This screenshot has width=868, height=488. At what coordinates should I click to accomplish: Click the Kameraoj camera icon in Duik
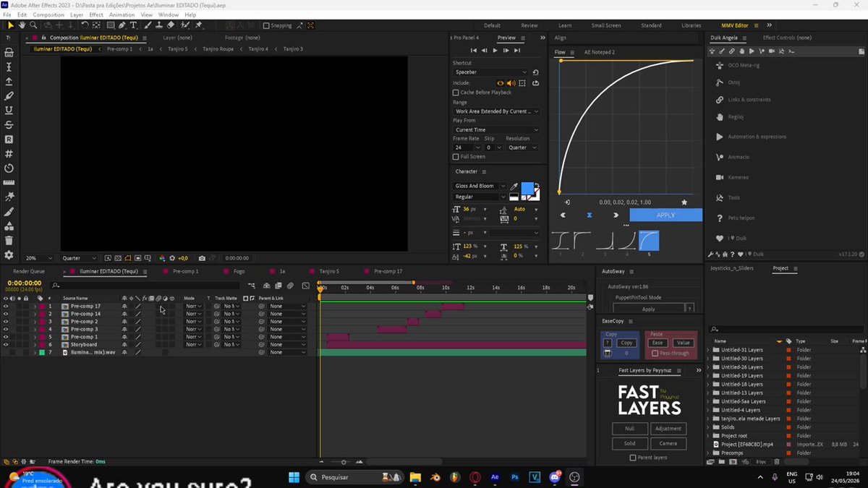(x=719, y=177)
